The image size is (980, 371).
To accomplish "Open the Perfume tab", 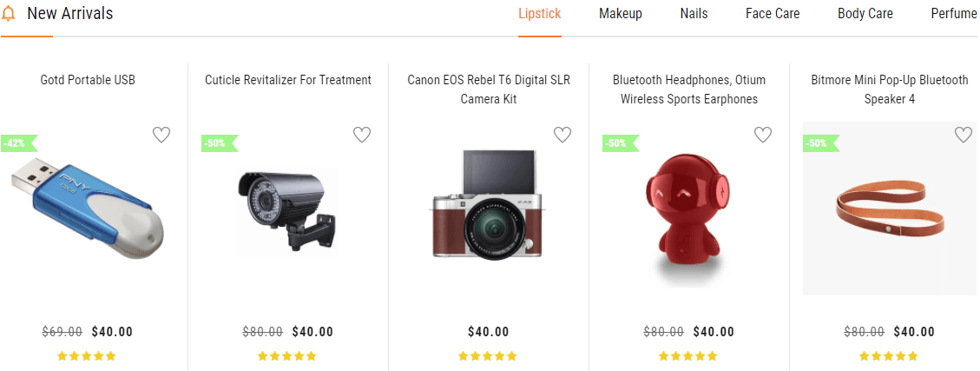I will tap(954, 14).
